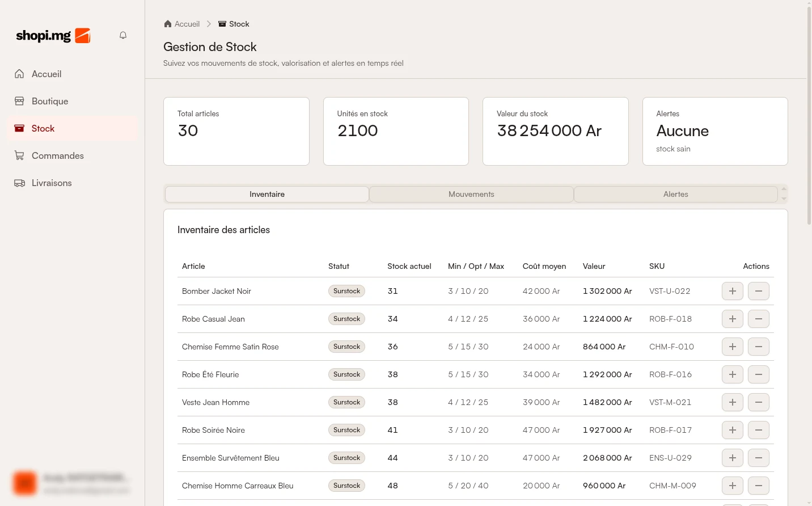Click the breadcrumb Stock box icon
Screen dimensions: 812x506
pos(222,24)
